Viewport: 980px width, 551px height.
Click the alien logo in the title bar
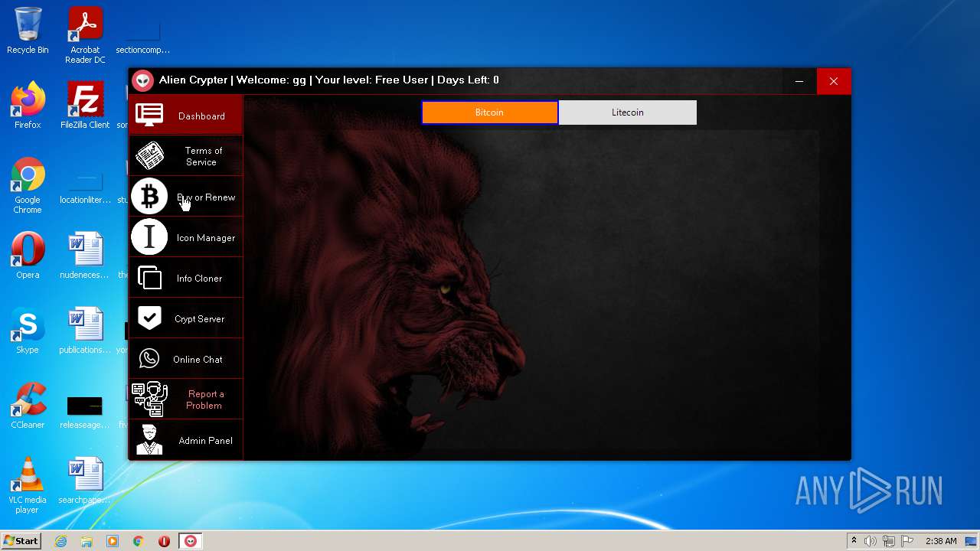coord(142,80)
